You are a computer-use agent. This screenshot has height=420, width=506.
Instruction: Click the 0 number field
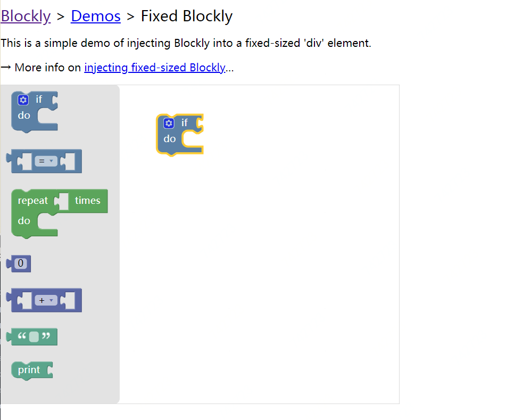click(x=21, y=263)
